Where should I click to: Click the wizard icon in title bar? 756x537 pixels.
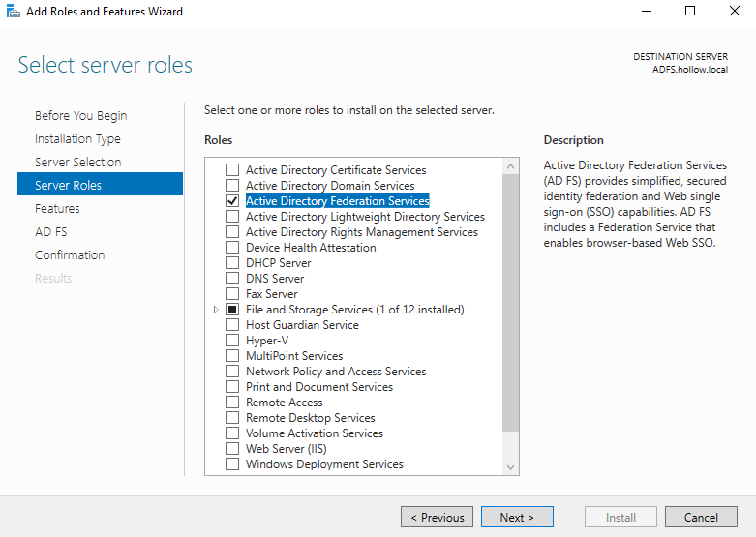[12, 12]
